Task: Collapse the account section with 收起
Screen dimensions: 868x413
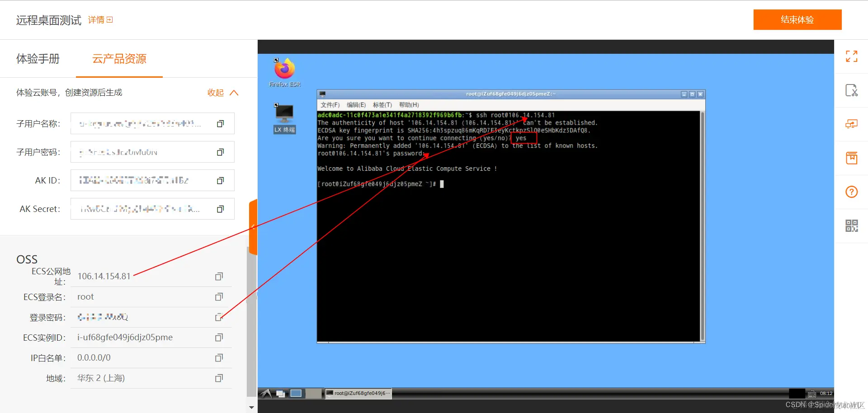Action: coord(222,93)
